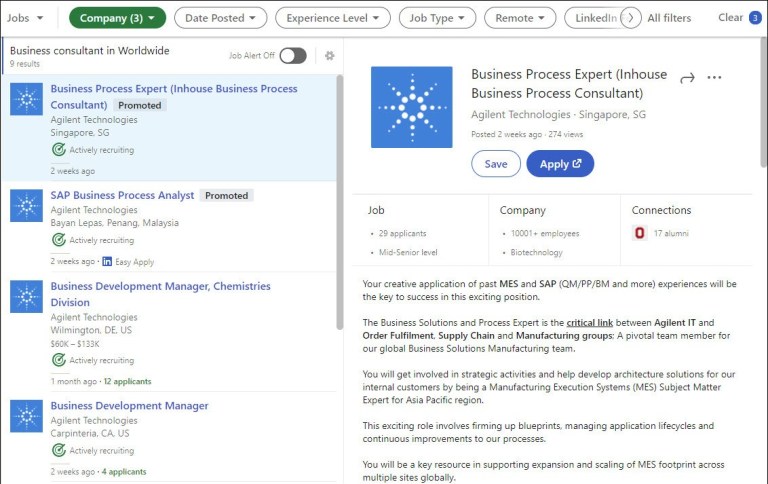Click the job alert settings gear
The height and width of the screenshot is (484, 768).
click(x=330, y=56)
